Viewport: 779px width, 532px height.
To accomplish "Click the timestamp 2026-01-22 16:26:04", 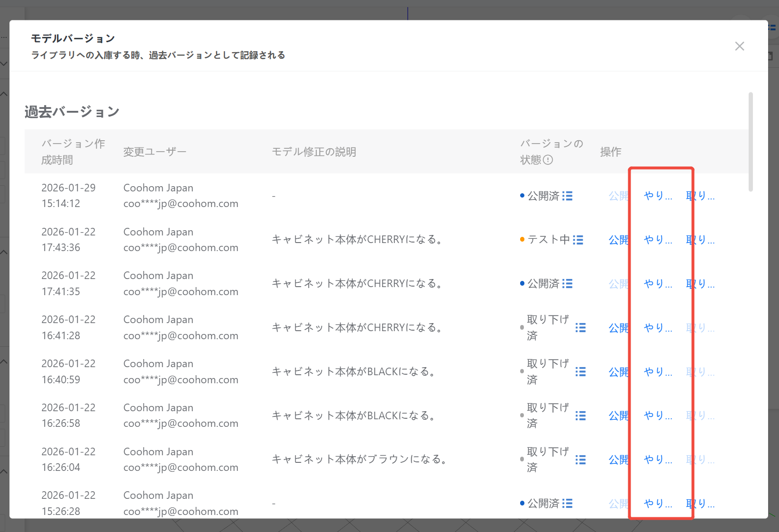I will [x=68, y=460].
